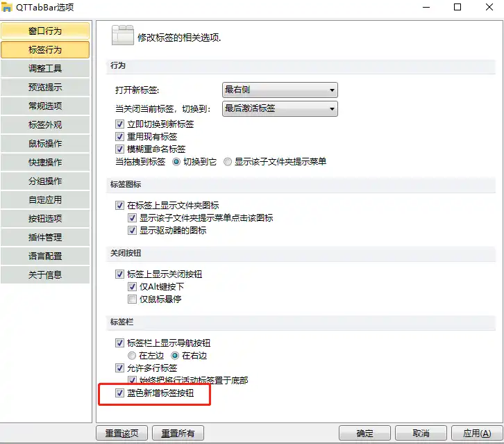504x444 pixels.
Task: Minimize the QTTabBar选项 window
Action: 426,7
